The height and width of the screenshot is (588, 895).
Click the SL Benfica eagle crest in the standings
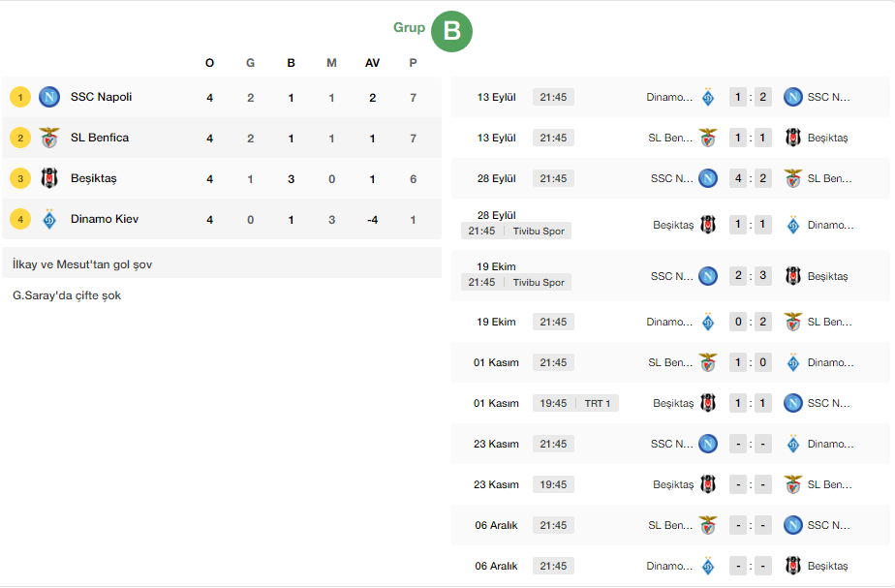49,138
